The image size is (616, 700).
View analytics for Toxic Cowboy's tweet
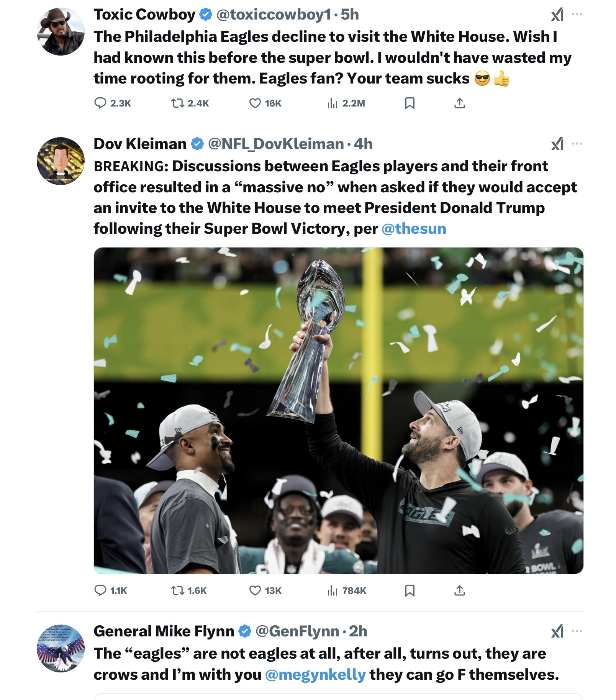(332, 103)
